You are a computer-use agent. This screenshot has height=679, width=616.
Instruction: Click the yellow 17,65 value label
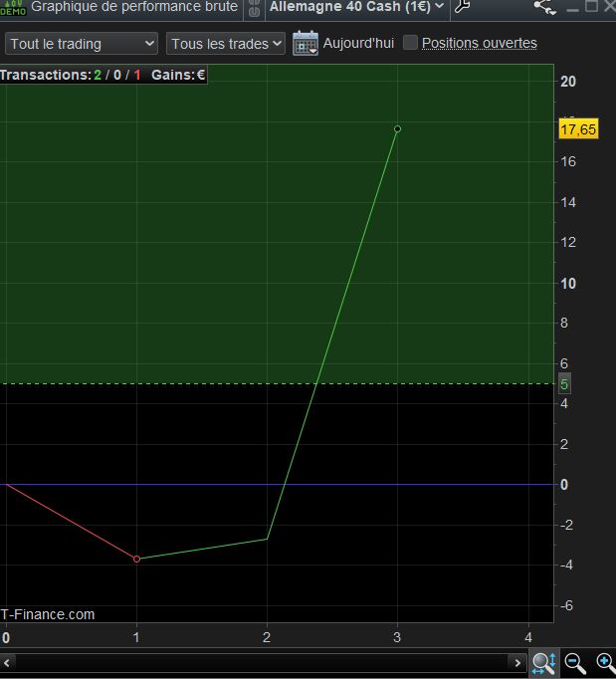pos(578,129)
